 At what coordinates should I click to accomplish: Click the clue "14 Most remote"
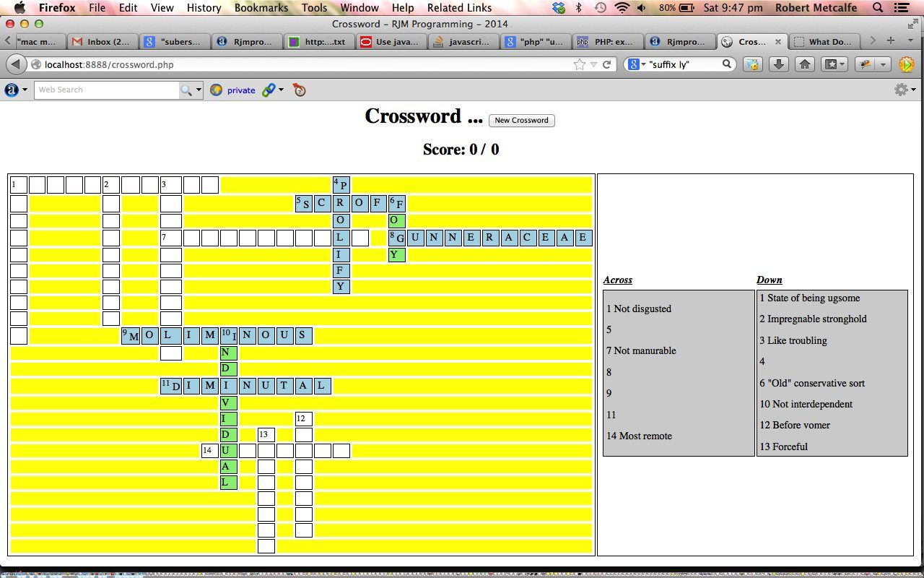[x=639, y=436]
